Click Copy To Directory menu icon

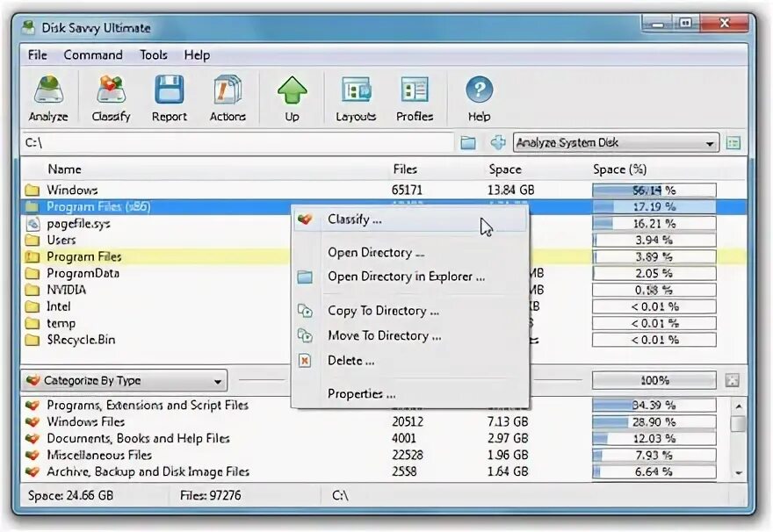pyautogui.click(x=305, y=311)
